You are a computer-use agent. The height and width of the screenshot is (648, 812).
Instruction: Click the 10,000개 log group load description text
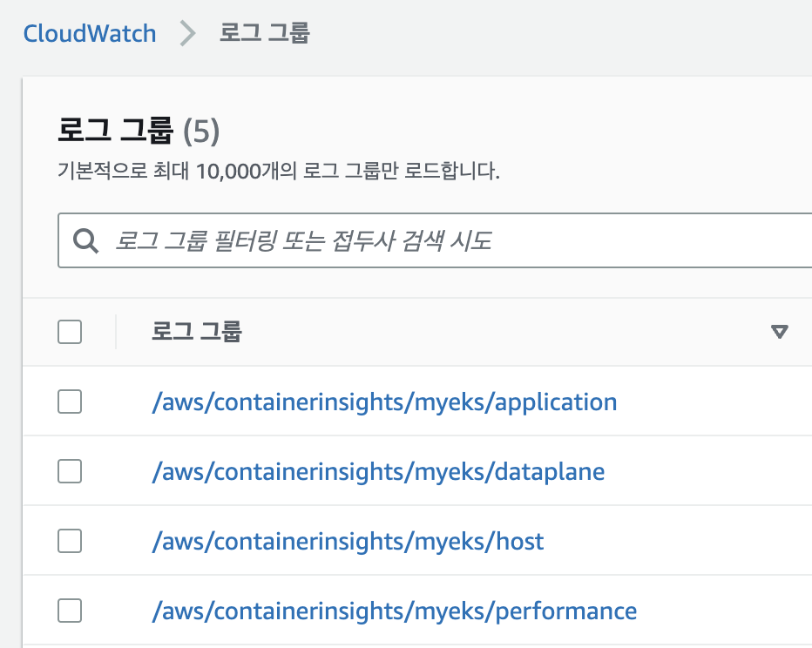click(x=279, y=171)
